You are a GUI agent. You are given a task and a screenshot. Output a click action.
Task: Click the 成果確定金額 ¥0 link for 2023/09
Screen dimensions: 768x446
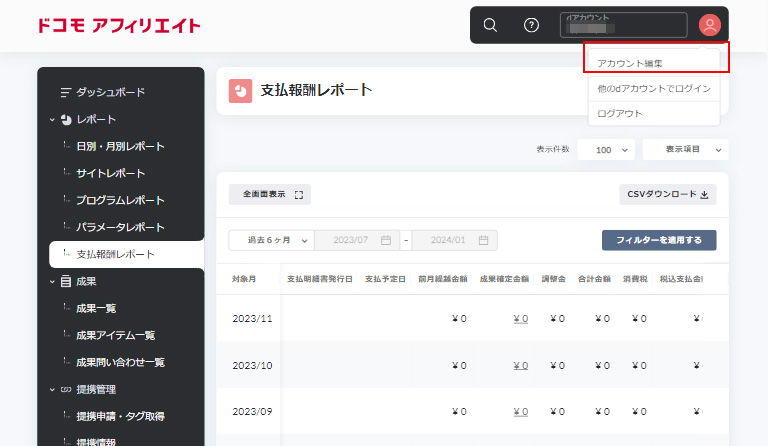point(521,412)
